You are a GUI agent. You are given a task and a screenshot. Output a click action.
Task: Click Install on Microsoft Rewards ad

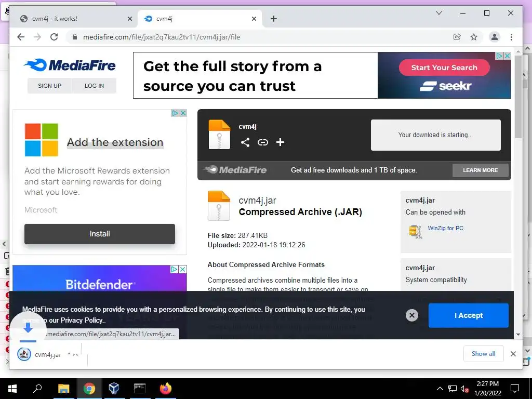(100, 234)
